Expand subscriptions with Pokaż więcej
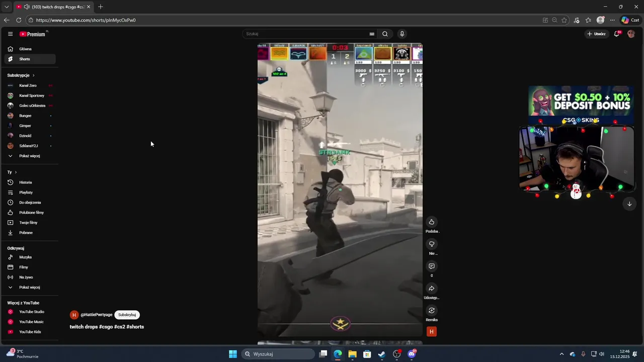 [x=30, y=156]
